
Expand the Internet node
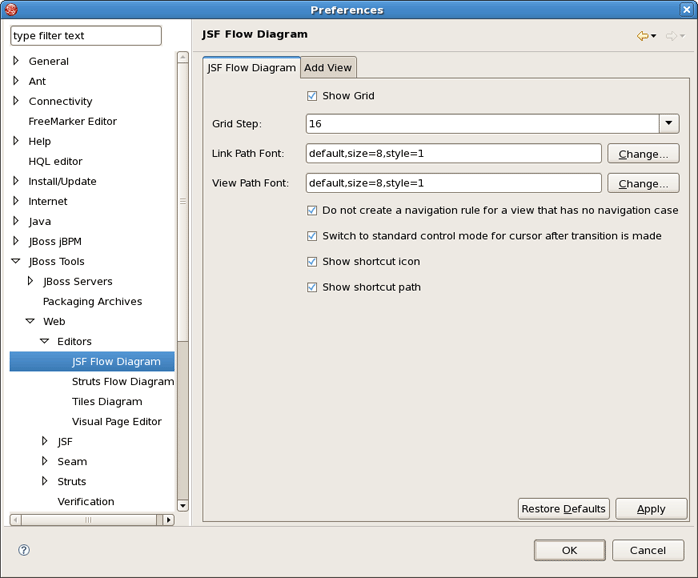[x=16, y=201]
